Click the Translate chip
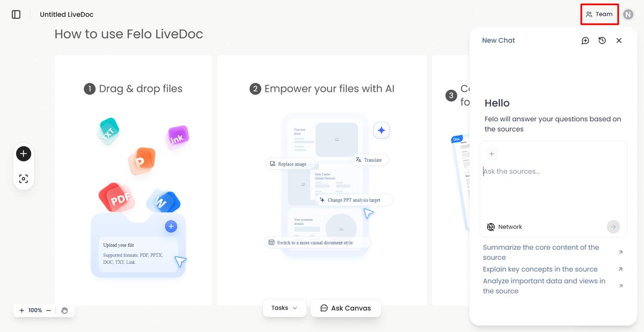 (370, 160)
